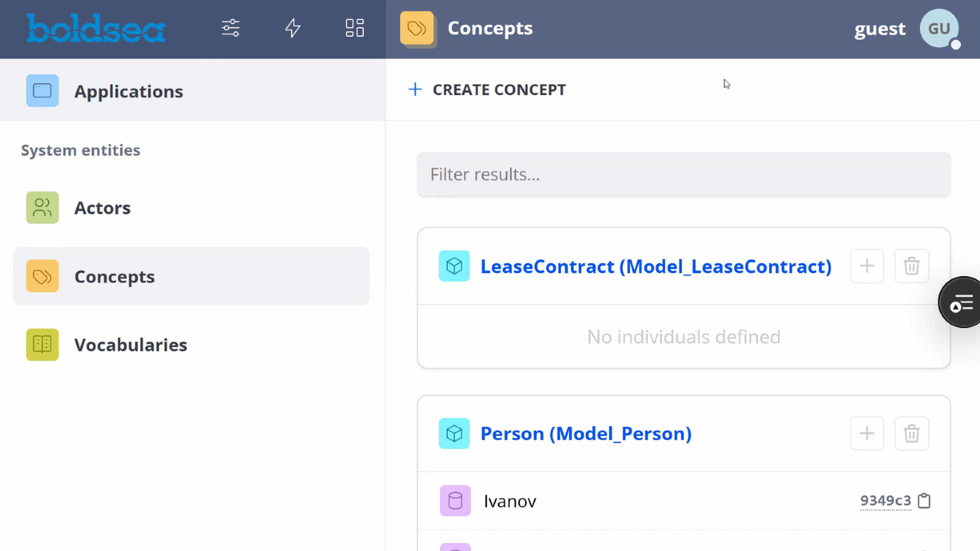Image resolution: width=980 pixels, height=551 pixels.
Task: Click the floating dark menu button on right edge
Action: coord(962,303)
